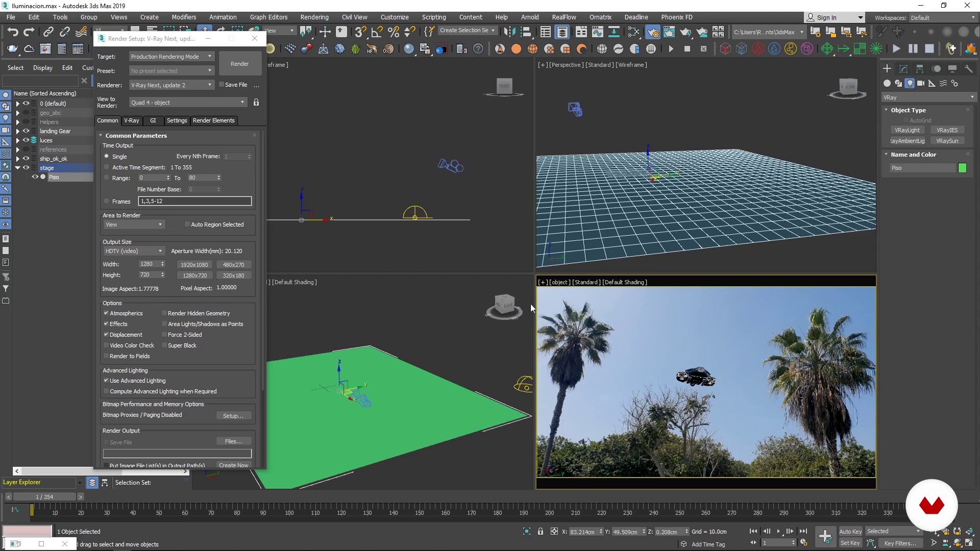Click the Mirror tool icon
This screenshot has height=551, width=980.
tap(509, 32)
